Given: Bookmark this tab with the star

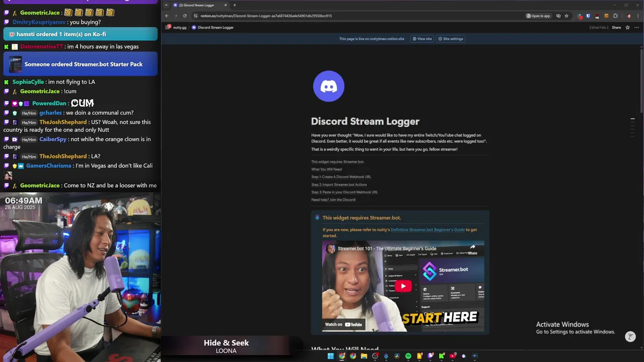Looking at the screenshot, I should pyautogui.click(x=567, y=16).
